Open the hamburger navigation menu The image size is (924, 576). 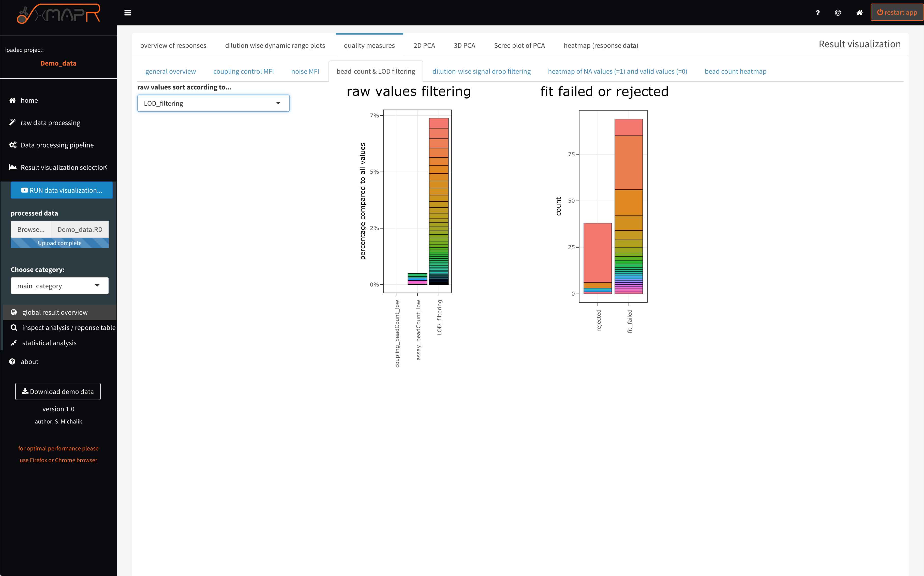[x=128, y=12]
